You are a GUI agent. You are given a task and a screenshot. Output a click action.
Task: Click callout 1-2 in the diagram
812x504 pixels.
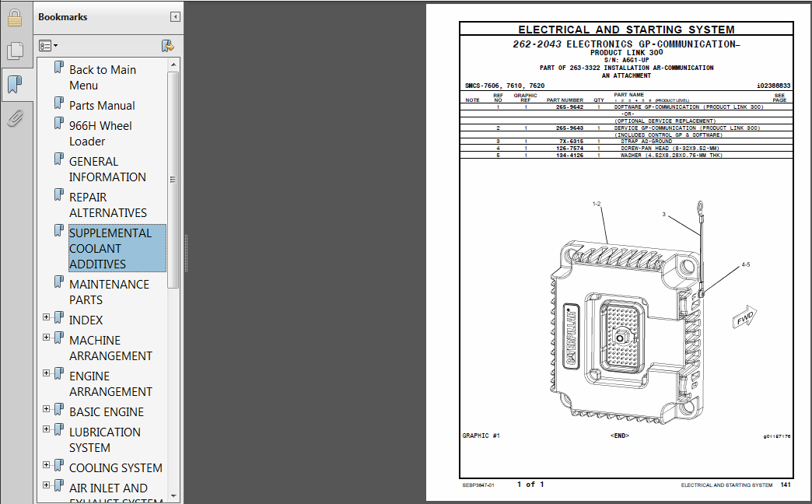click(596, 204)
